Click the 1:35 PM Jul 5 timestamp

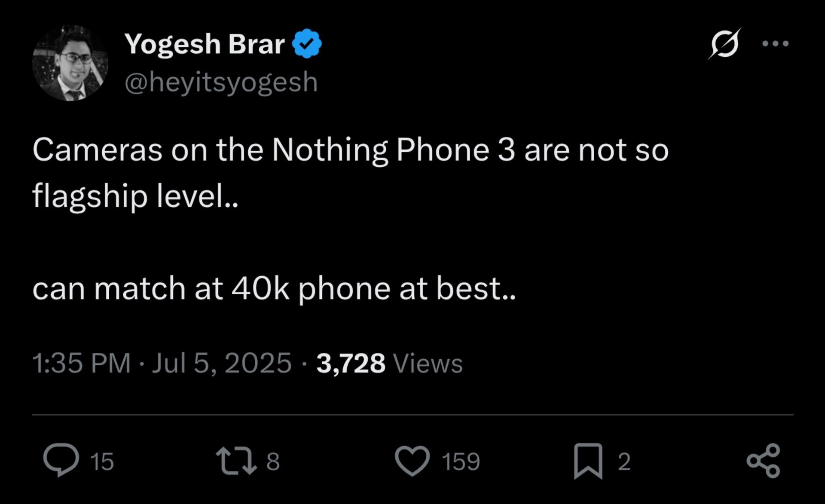click(x=162, y=363)
